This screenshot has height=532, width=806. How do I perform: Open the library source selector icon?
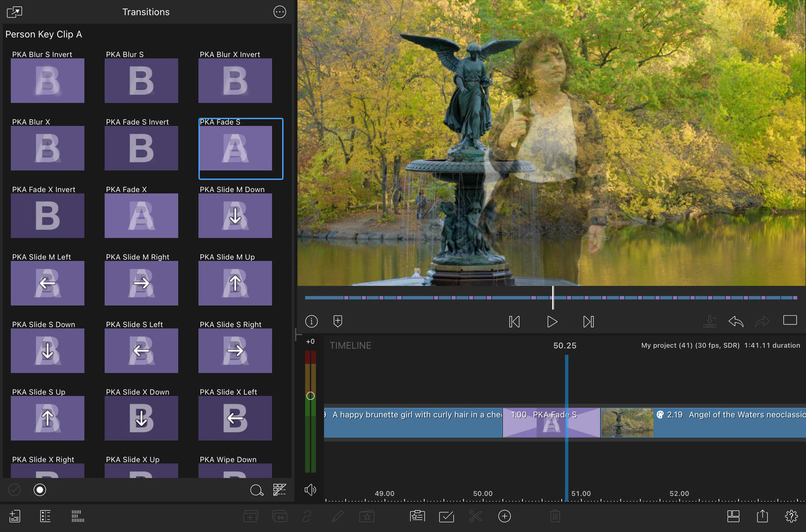tap(15, 12)
